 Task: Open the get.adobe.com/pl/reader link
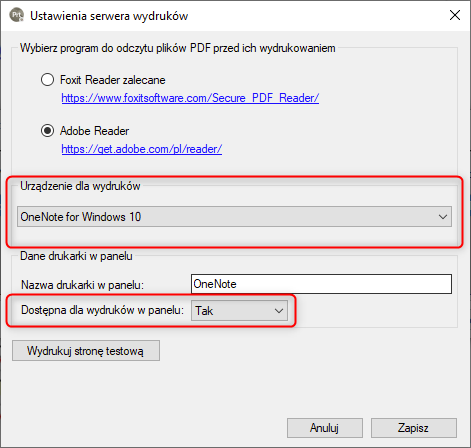(x=142, y=149)
